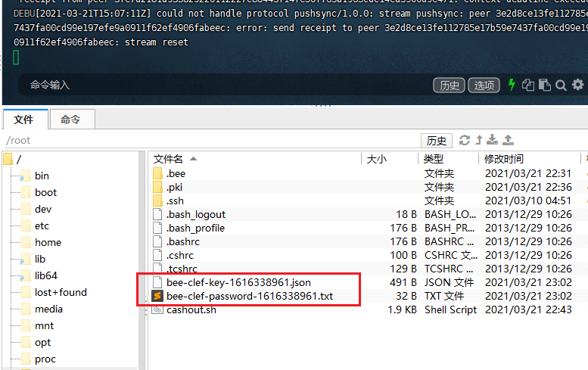Open 选项 options button
This screenshot has width=588, height=370.
484,86
